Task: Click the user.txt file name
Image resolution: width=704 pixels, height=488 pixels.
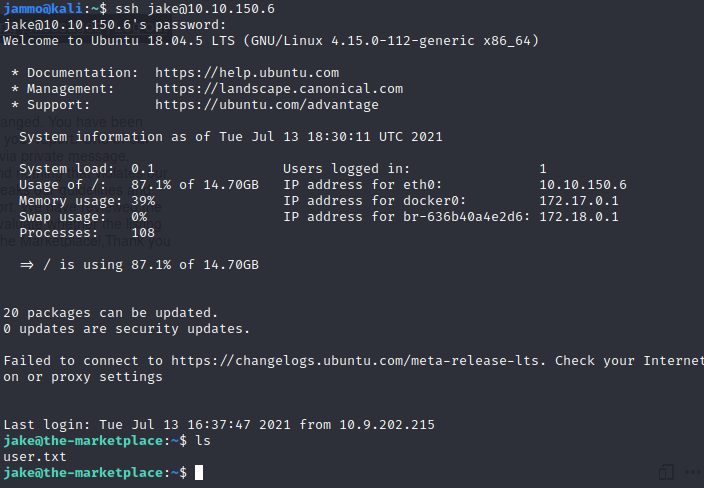Action: pyautogui.click(x=35, y=457)
